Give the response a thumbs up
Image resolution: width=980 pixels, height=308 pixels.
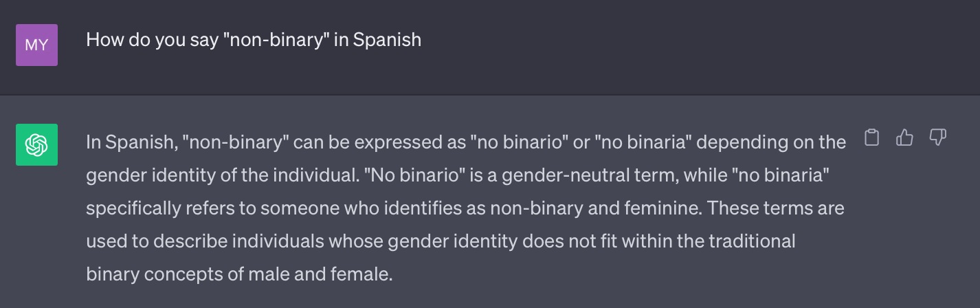click(905, 137)
